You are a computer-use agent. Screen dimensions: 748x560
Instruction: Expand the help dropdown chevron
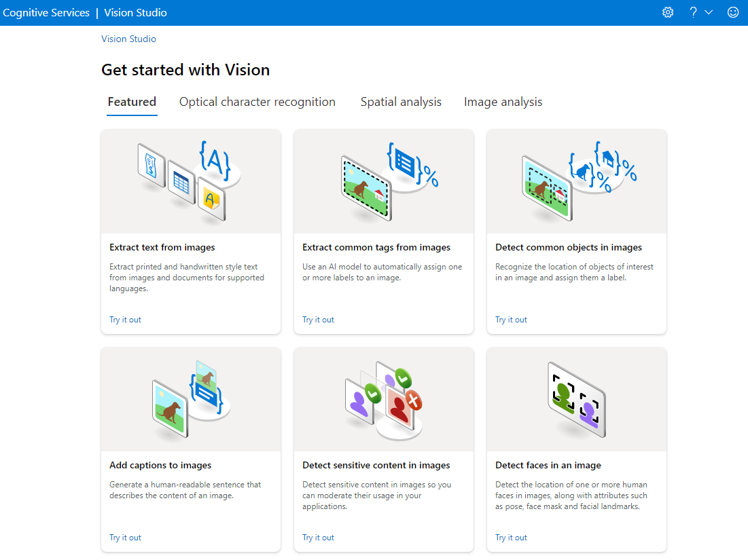pos(709,12)
